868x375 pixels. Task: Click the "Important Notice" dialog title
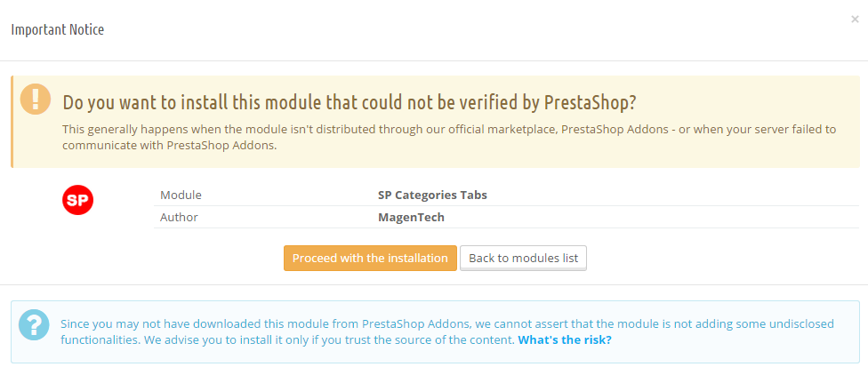pos(58,29)
